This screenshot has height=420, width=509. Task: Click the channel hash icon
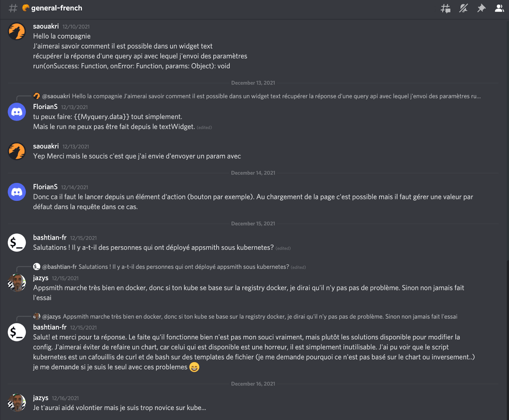point(13,8)
